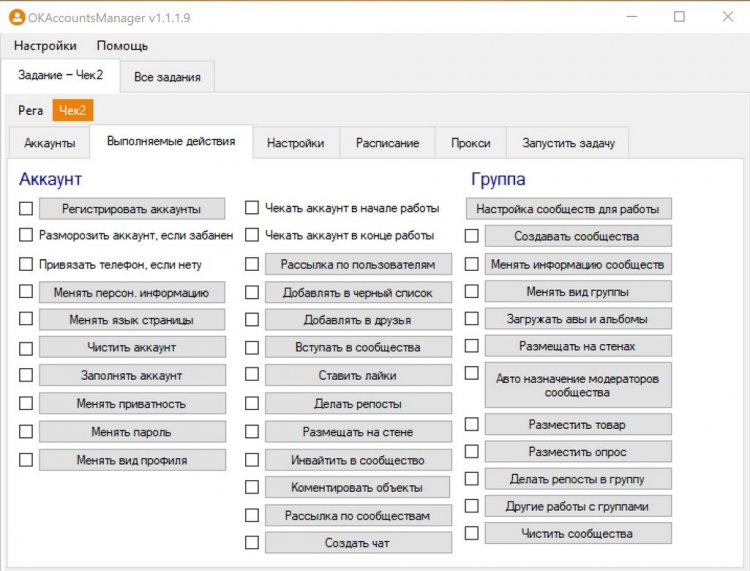Go to the Расписание tab

click(387, 143)
